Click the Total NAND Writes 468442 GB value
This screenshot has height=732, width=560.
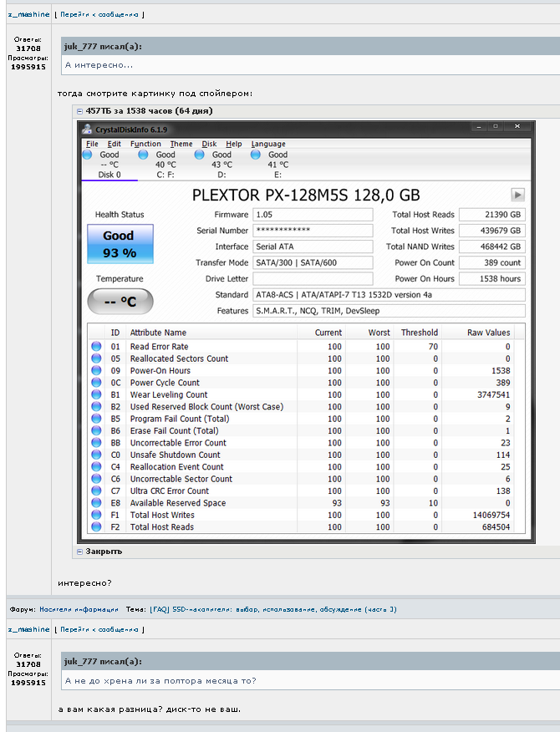[492, 247]
